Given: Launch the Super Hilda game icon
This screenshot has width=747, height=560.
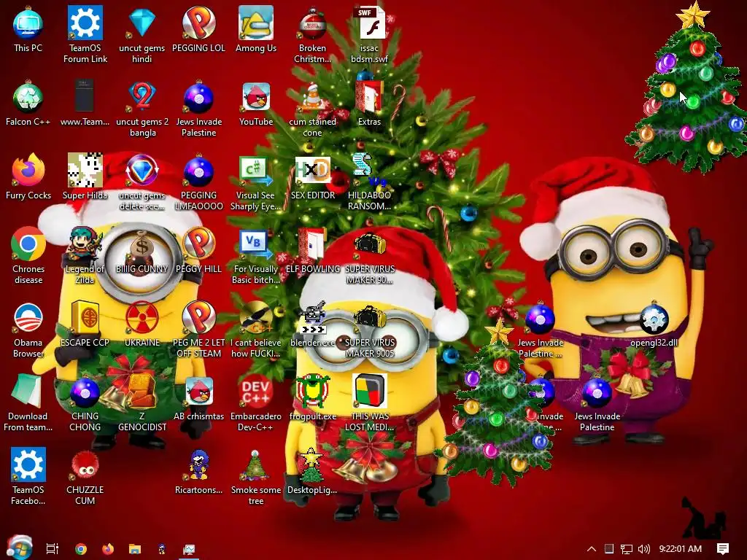Looking at the screenshot, I should pos(85,171).
